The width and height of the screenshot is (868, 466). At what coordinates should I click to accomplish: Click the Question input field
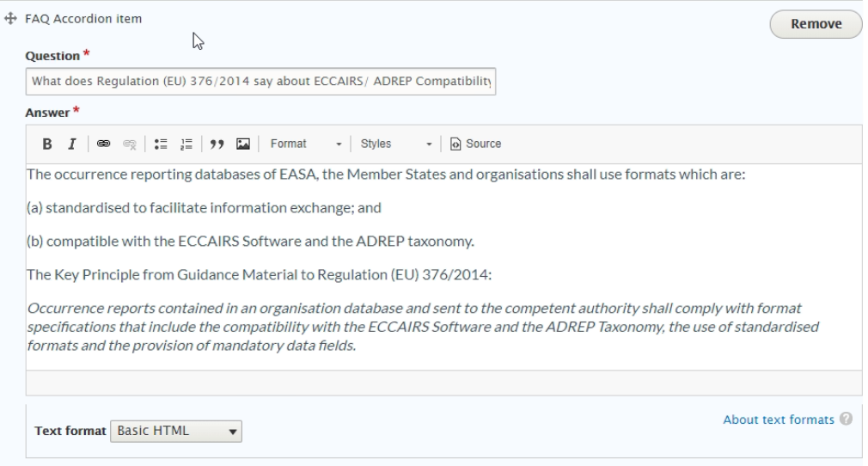(x=260, y=82)
